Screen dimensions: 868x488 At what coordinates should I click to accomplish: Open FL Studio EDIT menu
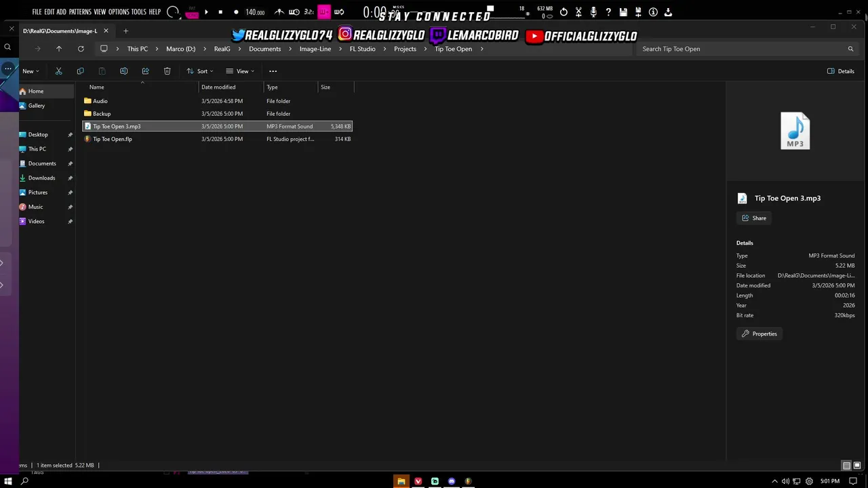(50, 12)
